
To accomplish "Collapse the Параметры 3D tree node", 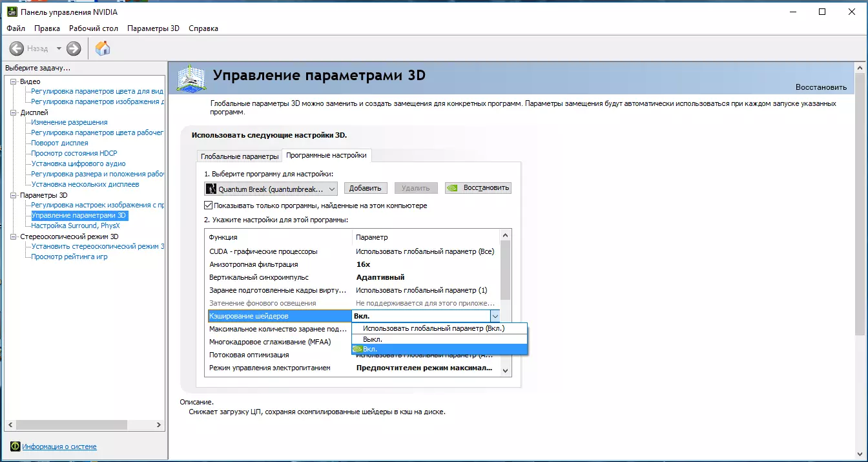I will [x=14, y=195].
